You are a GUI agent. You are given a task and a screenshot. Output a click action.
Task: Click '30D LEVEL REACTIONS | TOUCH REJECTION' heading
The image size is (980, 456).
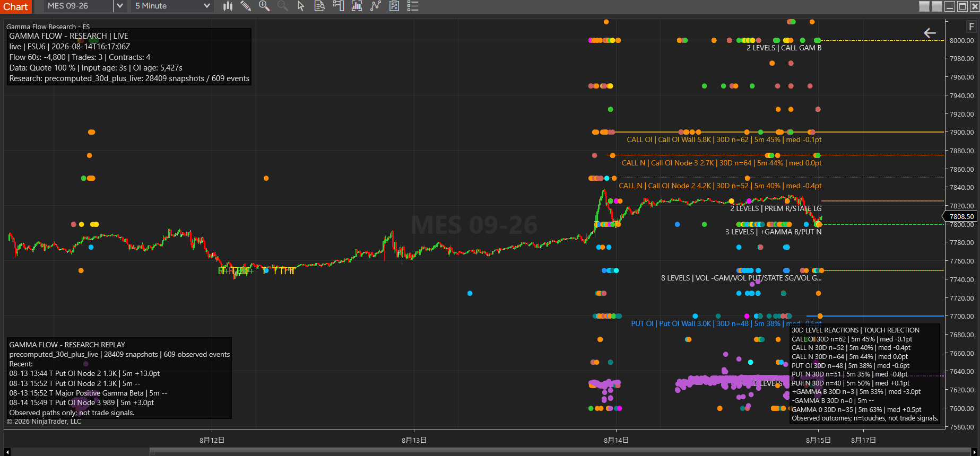(855, 330)
